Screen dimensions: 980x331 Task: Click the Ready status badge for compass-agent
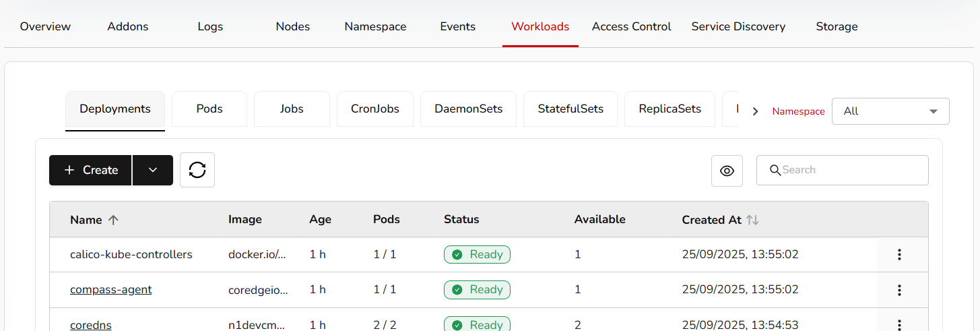pyautogui.click(x=477, y=290)
